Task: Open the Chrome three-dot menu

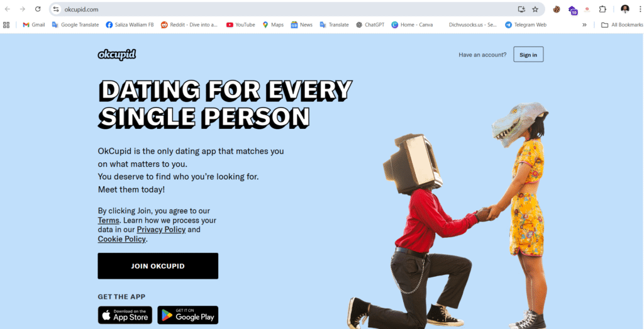Action: click(639, 9)
